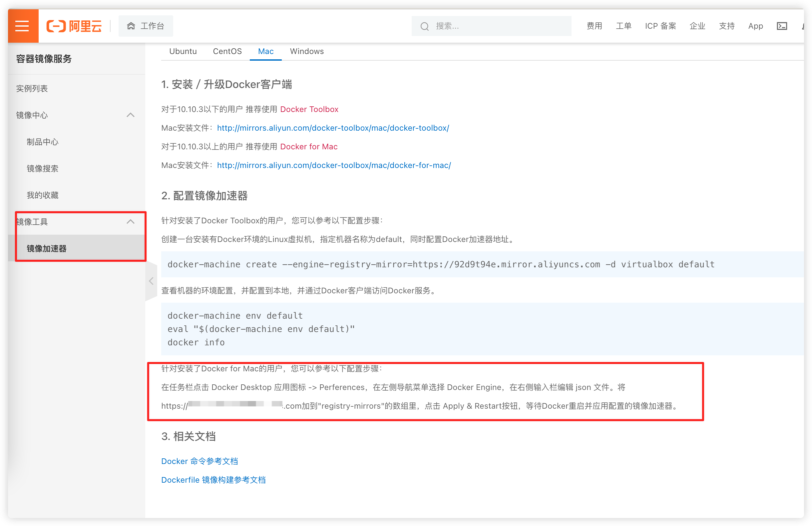Launch the Cloud Shell terminal icon
812x526 pixels.
782,26
